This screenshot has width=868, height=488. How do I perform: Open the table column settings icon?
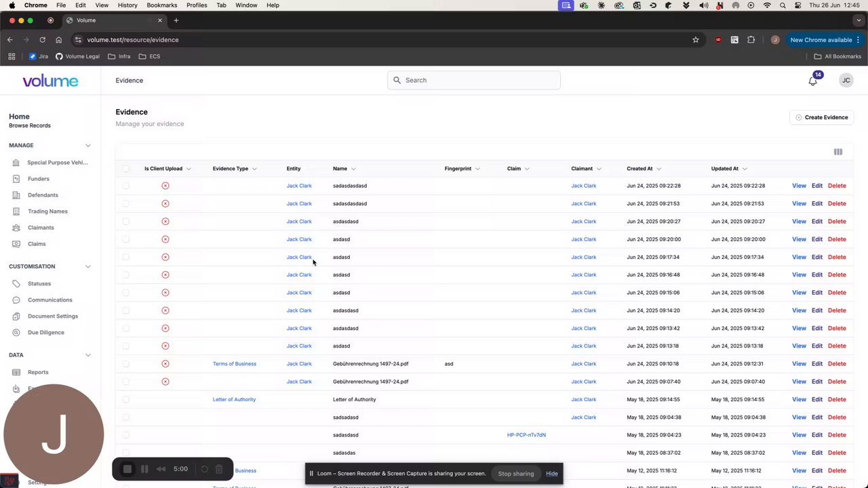[838, 152]
